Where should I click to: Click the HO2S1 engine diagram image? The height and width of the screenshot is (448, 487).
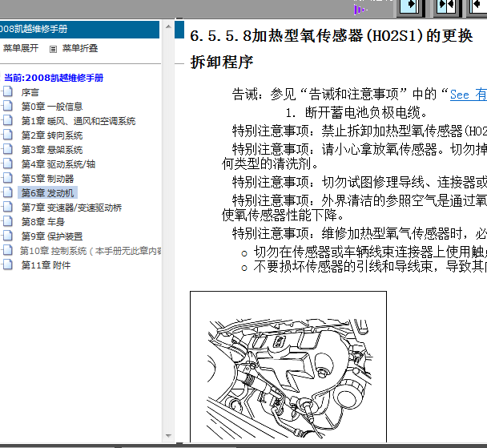click(x=288, y=367)
